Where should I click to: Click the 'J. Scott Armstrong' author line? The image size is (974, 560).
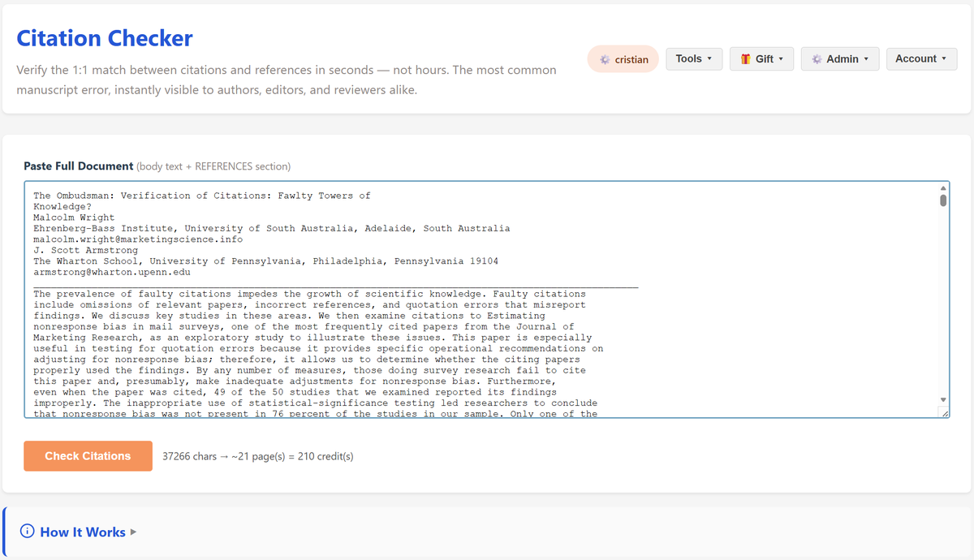(x=85, y=251)
